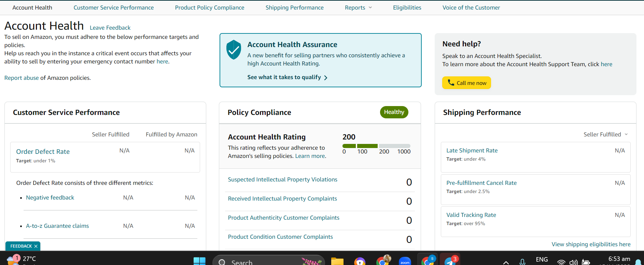Open Telegram from the taskbar
Image resolution: width=644 pixels, height=265 pixels.
(450, 261)
